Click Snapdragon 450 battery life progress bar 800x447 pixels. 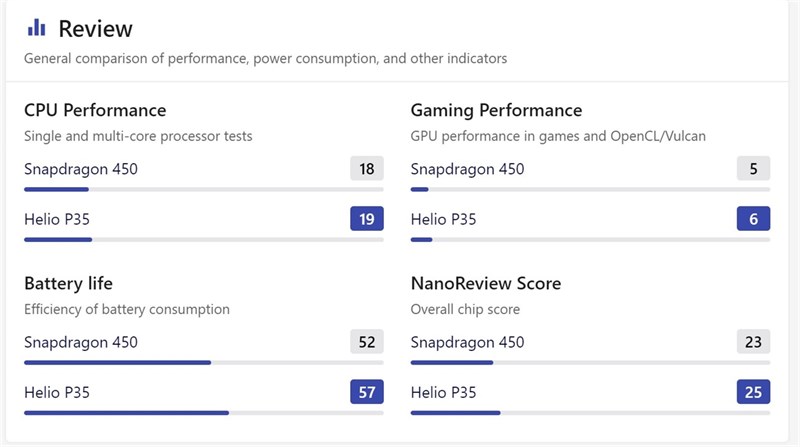(x=204, y=362)
